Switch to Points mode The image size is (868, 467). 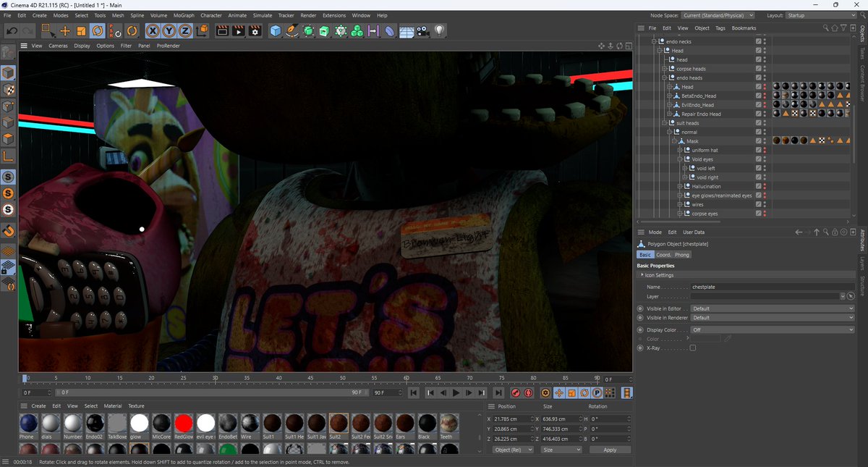(8, 106)
